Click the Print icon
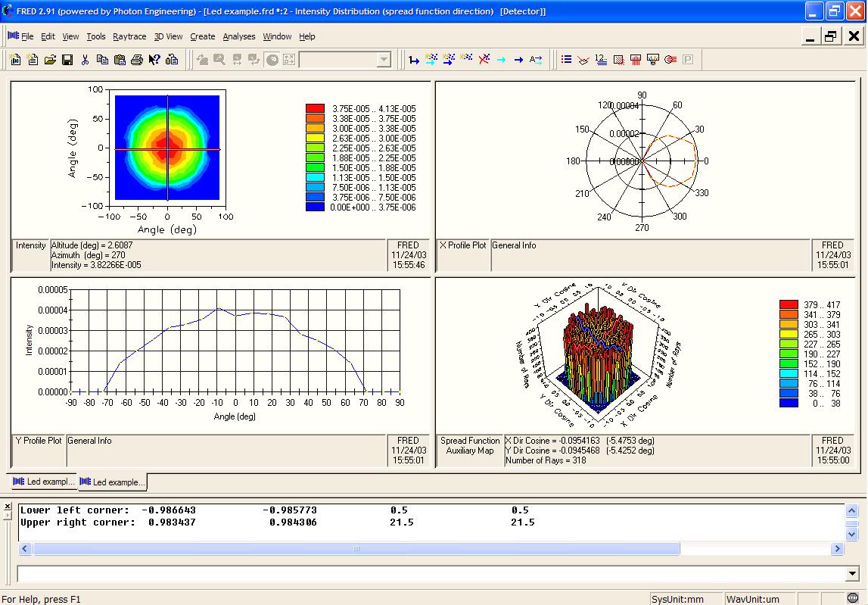868x605 pixels. click(137, 59)
